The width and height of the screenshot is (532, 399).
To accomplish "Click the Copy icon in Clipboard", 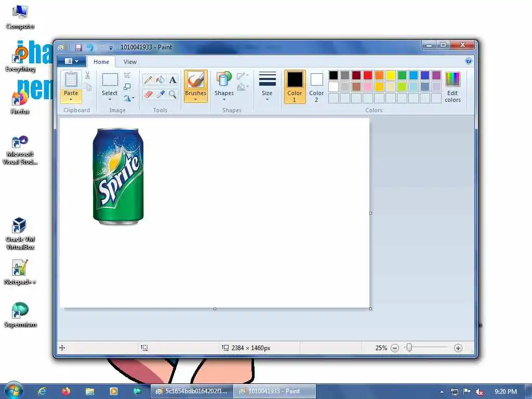I will click(x=87, y=87).
